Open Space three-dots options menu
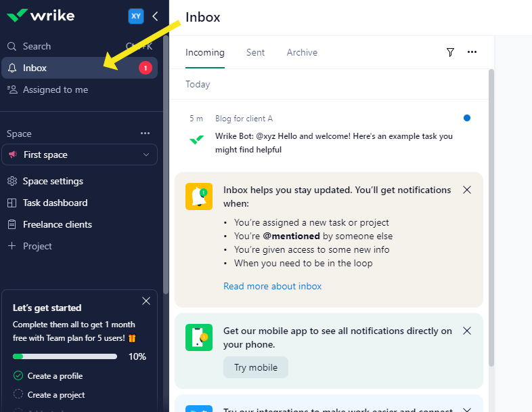This screenshot has width=532, height=412. point(146,133)
